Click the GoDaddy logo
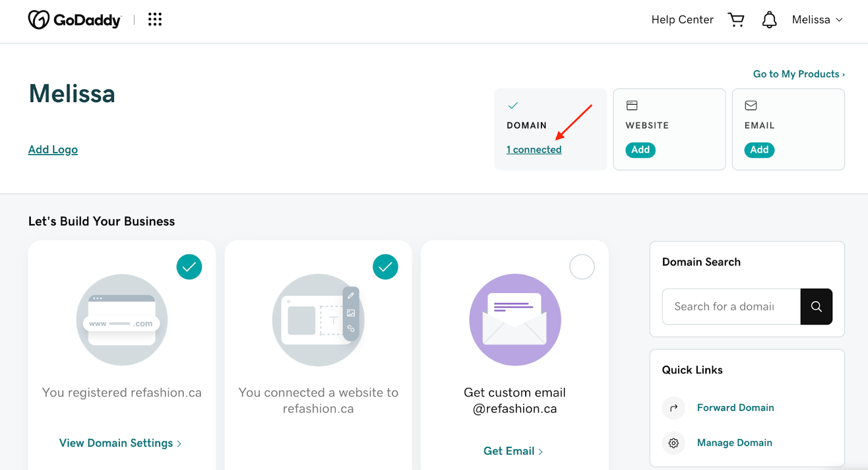 tap(75, 20)
